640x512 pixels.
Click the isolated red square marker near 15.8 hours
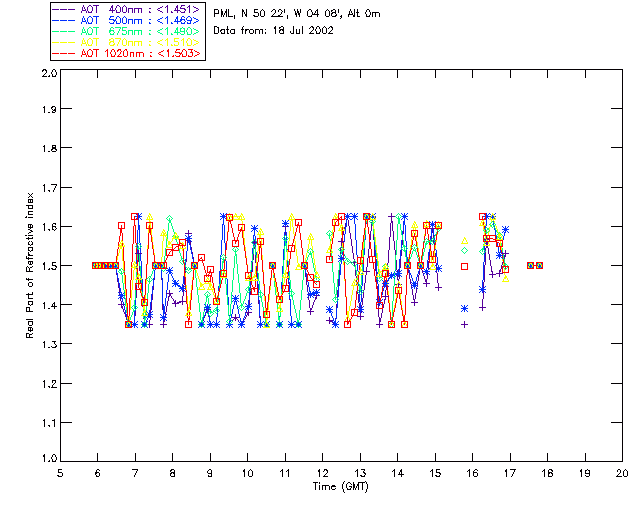pos(464,266)
